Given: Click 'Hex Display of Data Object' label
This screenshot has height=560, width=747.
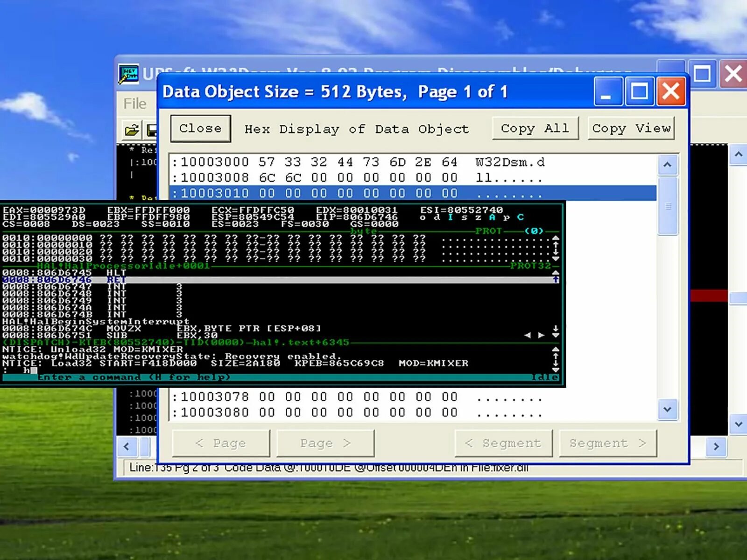Looking at the screenshot, I should 357,129.
